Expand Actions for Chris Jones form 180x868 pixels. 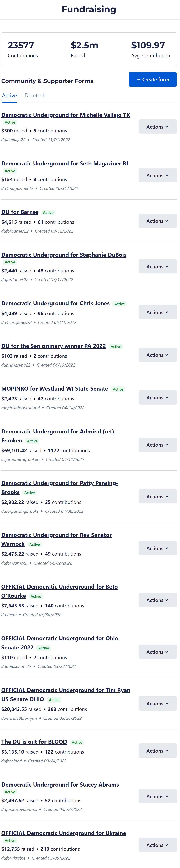click(157, 312)
